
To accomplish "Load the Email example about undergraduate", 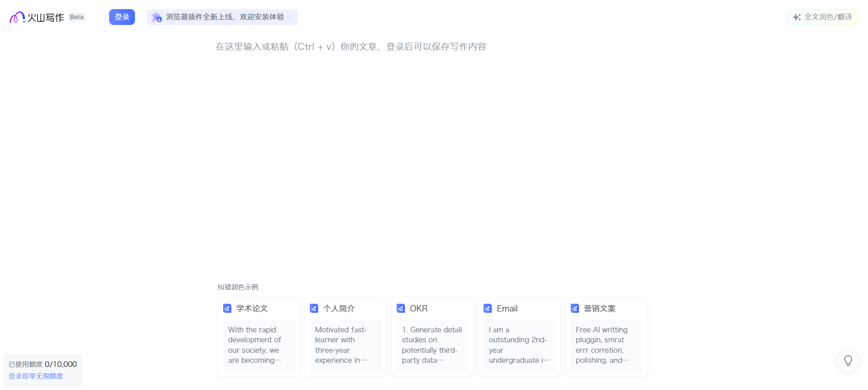I will [519, 345].
